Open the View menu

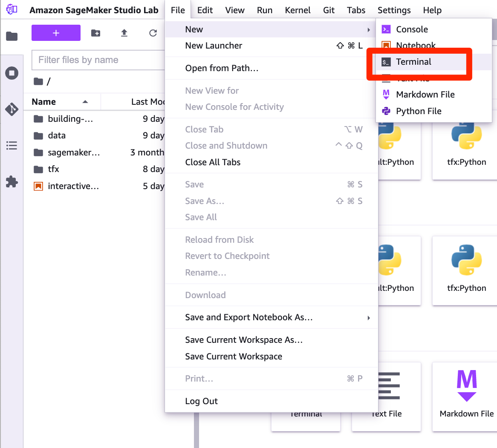coord(235,10)
